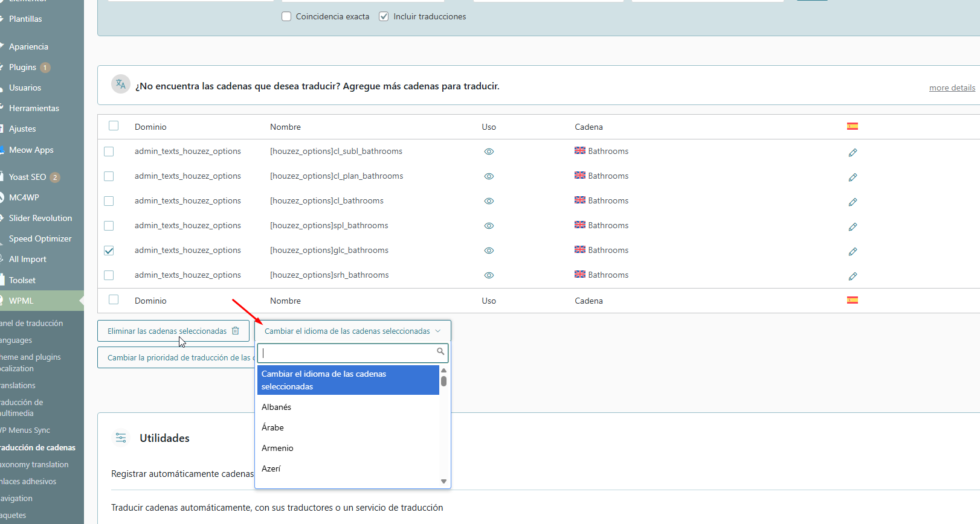Open the more details link

tap(952, 88)
